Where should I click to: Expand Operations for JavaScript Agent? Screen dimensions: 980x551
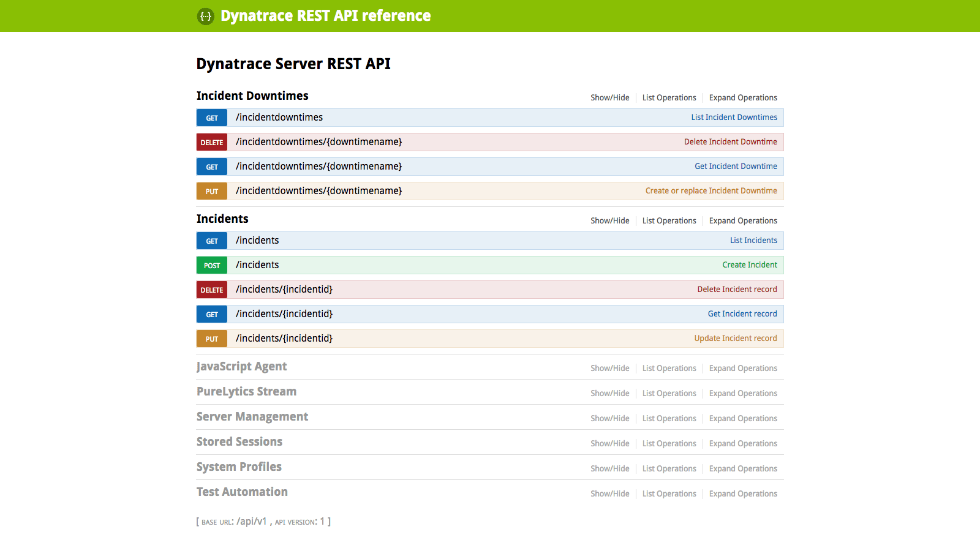coord(743,369)
